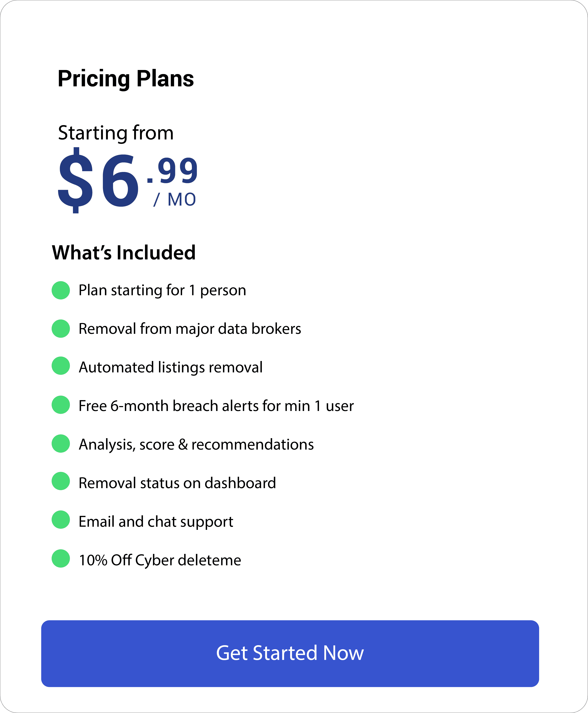This screenshot has width=588, height=713.
Task: Click the / MO billing period label
Action: pyautogui.click(x=174, y=199)
